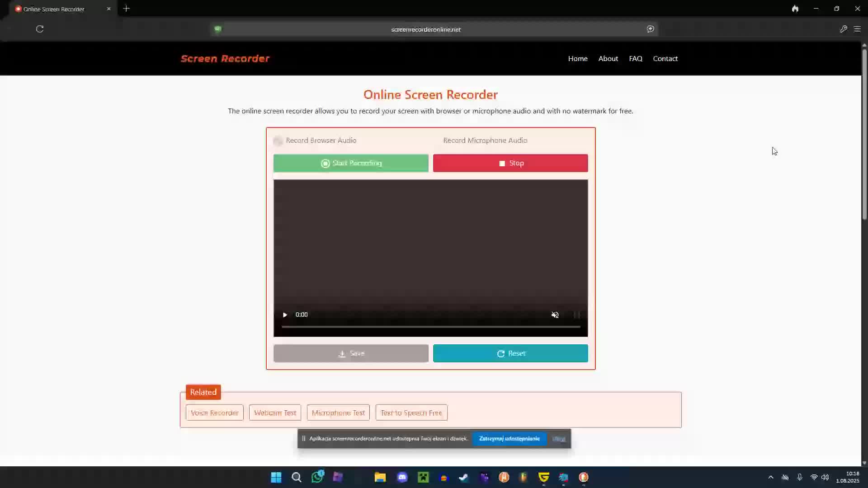Open Webcam Test related link
The width and height of the screenshot is (868, 488).
(275, 413)
